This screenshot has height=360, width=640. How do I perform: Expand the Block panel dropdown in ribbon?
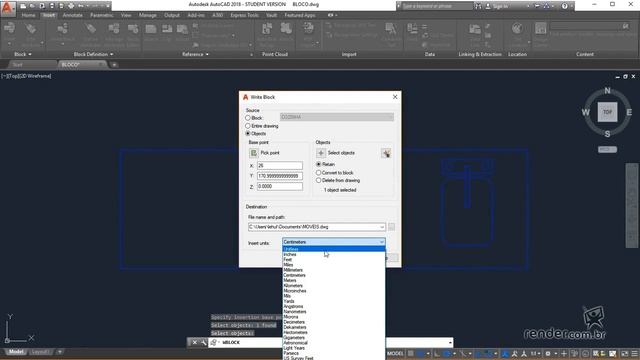(23, 54)
